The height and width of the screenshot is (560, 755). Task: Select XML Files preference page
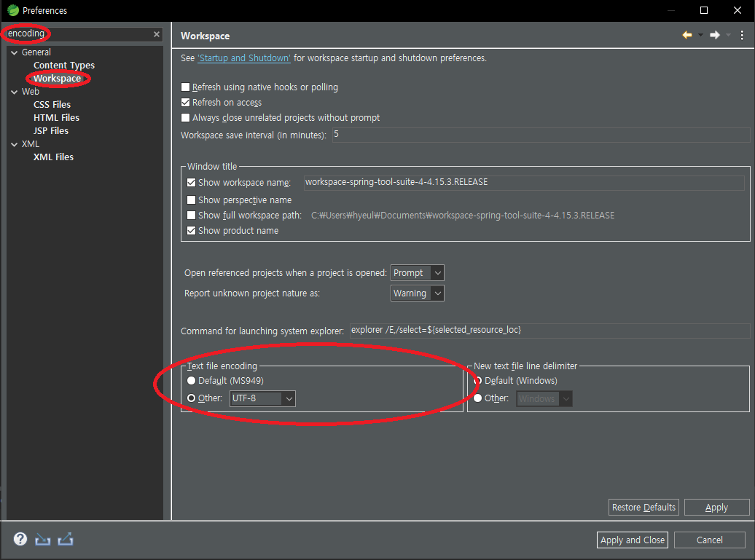[53, 157]
